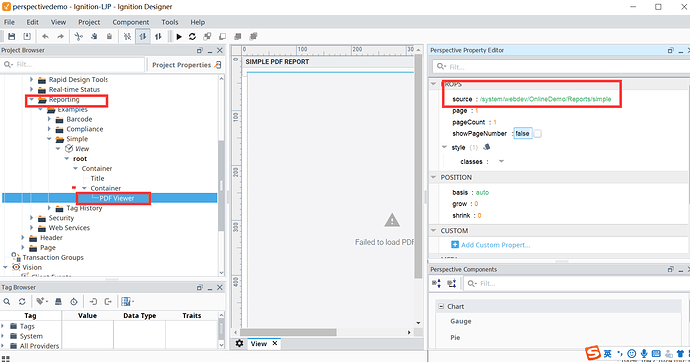Click the Data Type column header
This screenshot has height=362, width=690.
click(x=139, y=315)
